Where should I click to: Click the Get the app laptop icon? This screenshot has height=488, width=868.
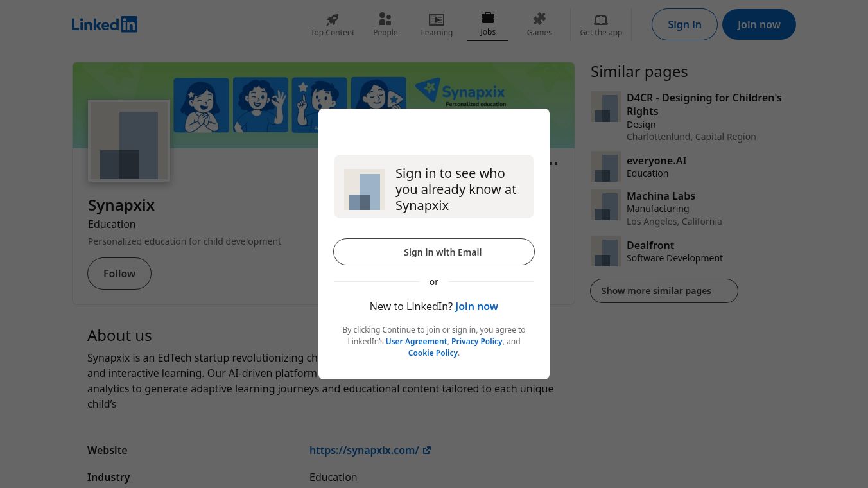tap(601, 20)
